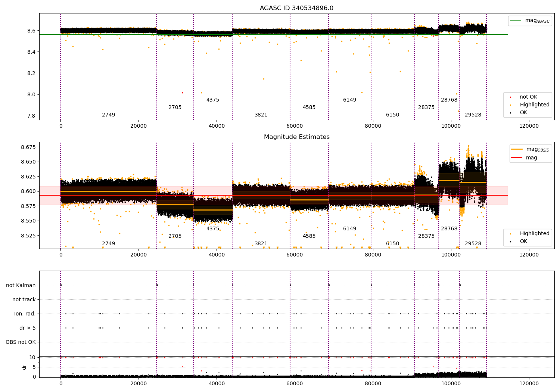Click the 'not OK' legend entry

(528, 97)
